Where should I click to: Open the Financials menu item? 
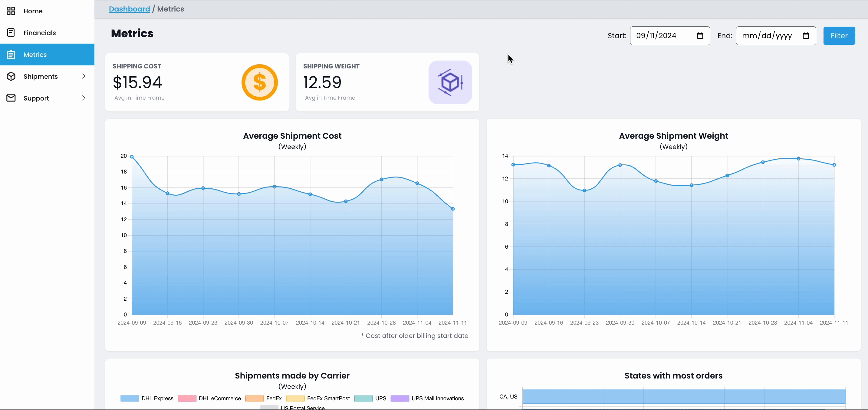pos(39,33)
